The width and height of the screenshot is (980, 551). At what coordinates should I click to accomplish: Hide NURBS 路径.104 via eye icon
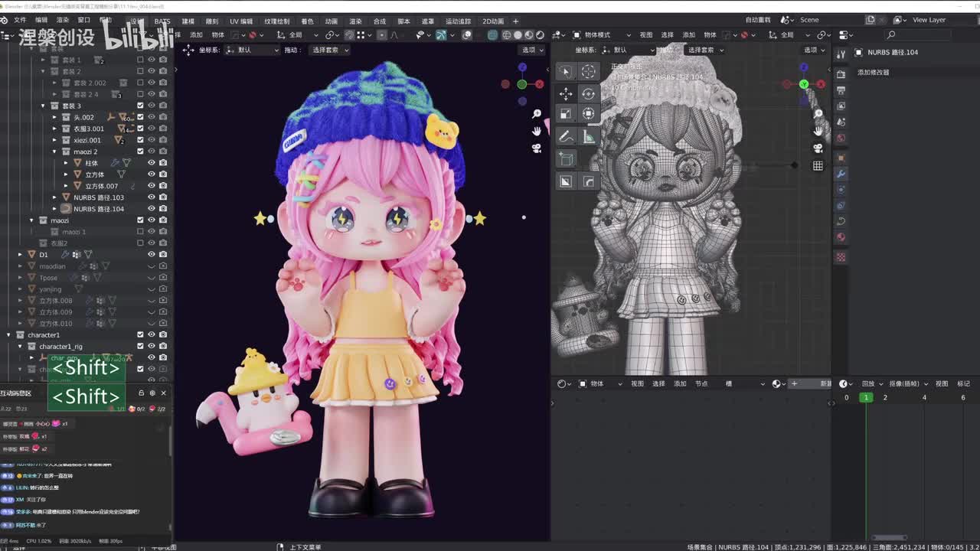pyautogui.click(x=152, y=209)
